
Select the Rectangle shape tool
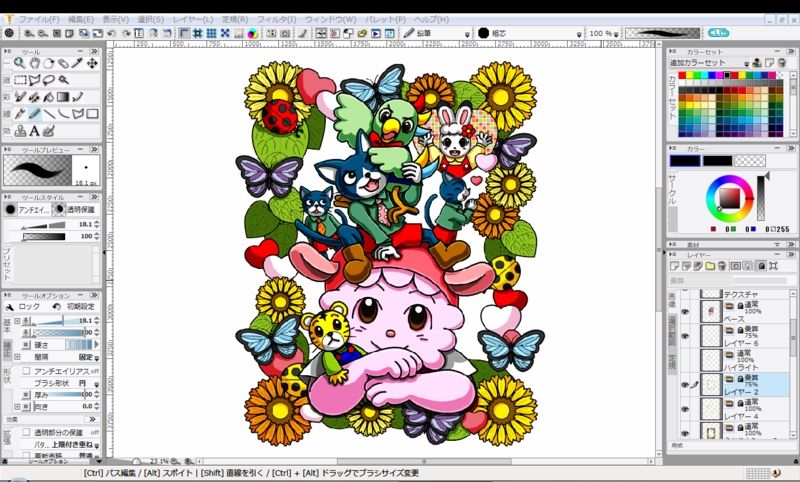tap(92, 114)
